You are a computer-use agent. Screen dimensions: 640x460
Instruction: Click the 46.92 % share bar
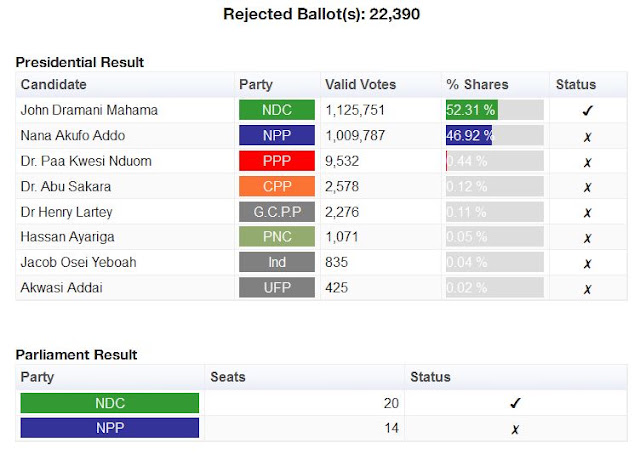pyautogui.click(x=495, y=135)
